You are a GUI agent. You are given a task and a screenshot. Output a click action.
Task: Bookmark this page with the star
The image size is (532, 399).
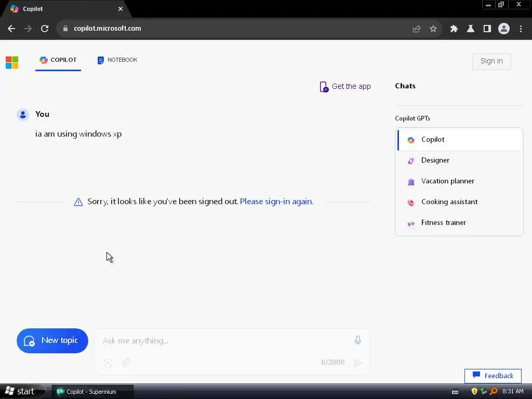[x=433, y=29]
